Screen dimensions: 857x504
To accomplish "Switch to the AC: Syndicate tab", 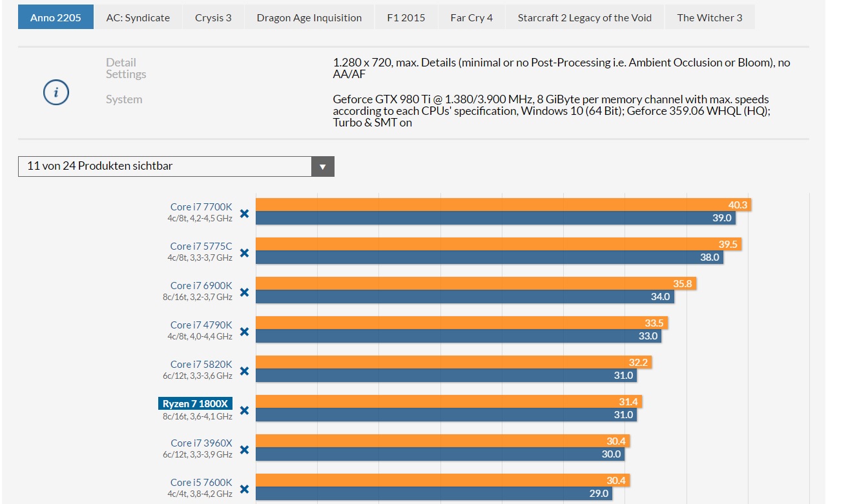I will tap(138, 17).
